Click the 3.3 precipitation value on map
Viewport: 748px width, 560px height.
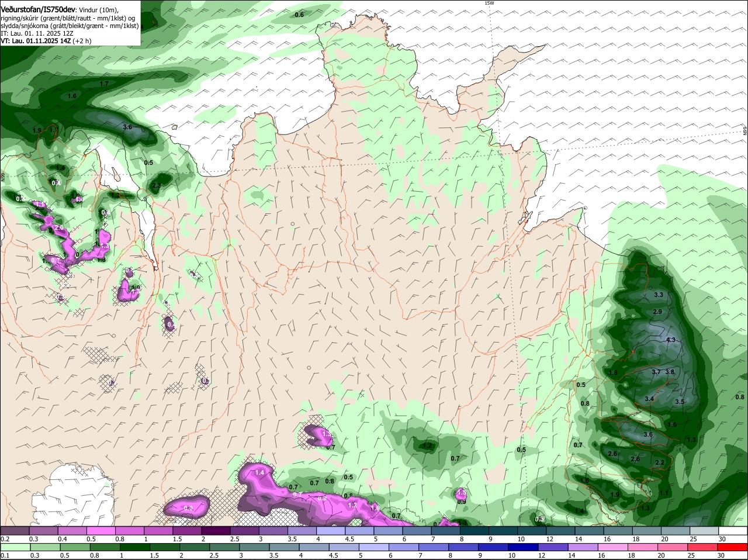coord(659,295)
